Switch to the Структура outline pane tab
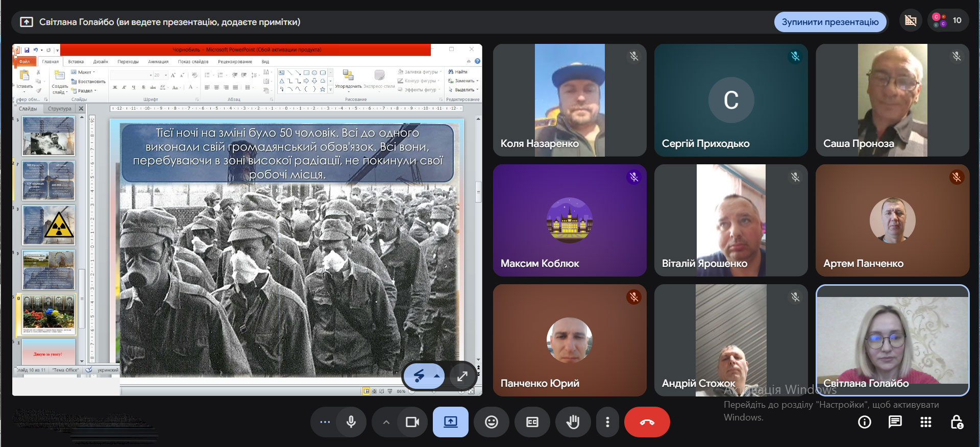Viewport: 980px width, 447px height. pos(60,109)
